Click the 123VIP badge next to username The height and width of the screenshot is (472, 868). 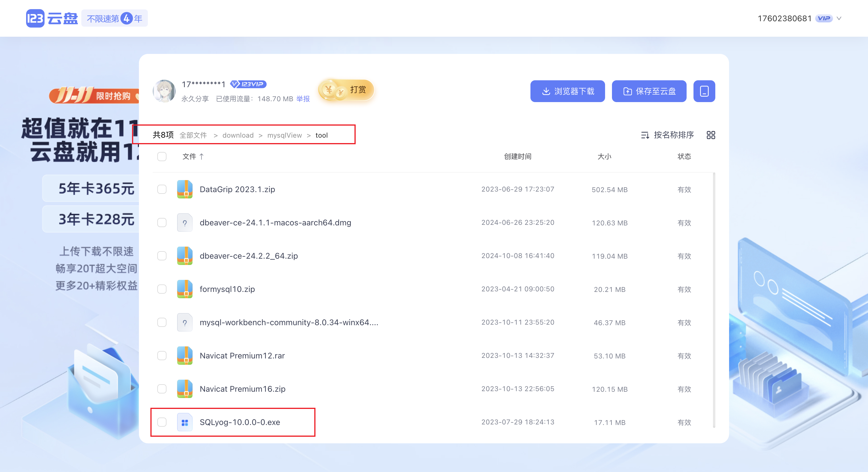click(x=248, y=84)
